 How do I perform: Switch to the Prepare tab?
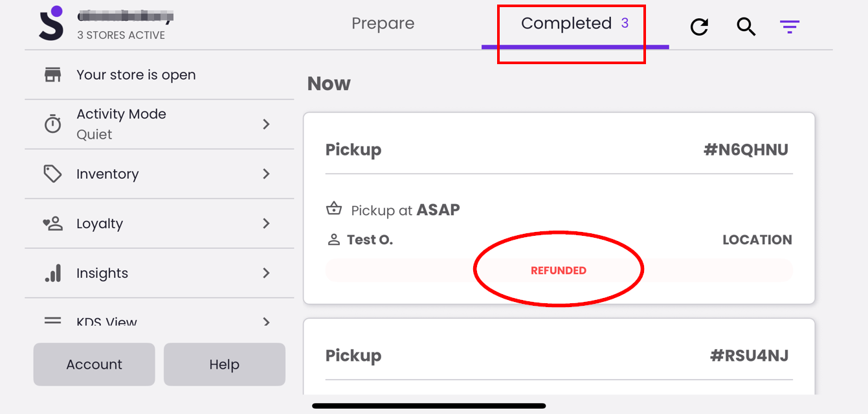(383, 24)
